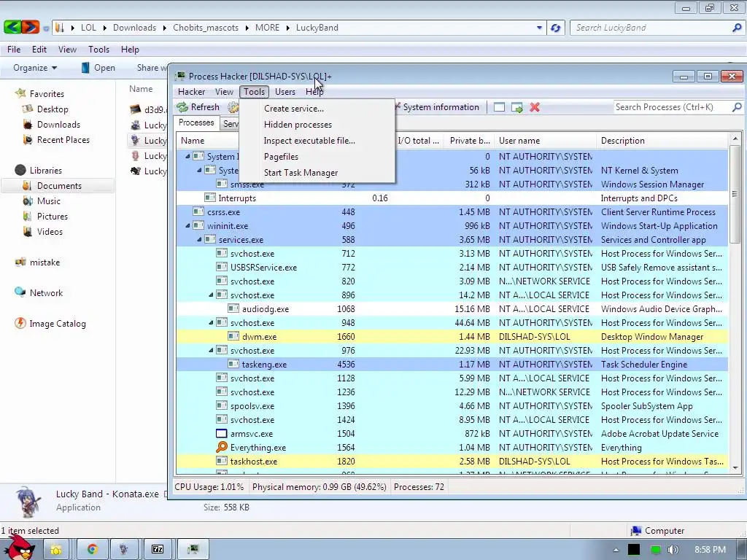Open the View menu in Process Hacker

(x=224, y=92)
